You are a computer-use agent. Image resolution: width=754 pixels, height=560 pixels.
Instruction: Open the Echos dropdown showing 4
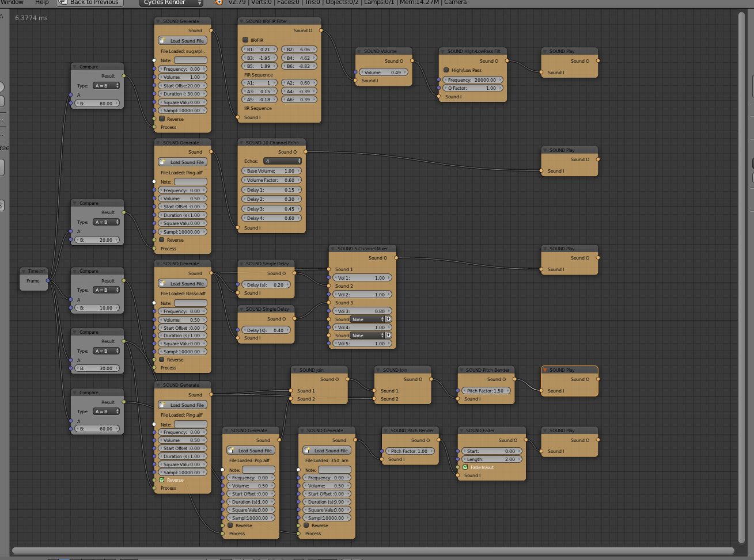click(x=282, y=161)
